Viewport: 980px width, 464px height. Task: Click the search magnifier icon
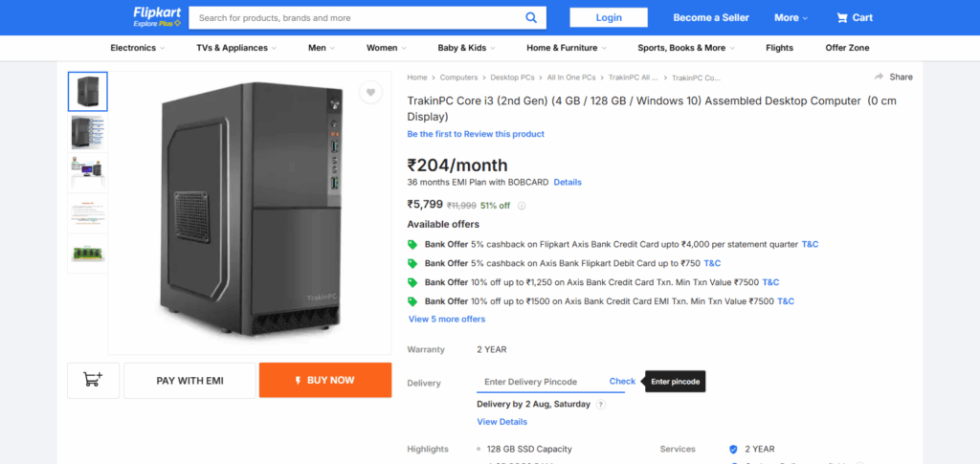click(x=531, y=17)
